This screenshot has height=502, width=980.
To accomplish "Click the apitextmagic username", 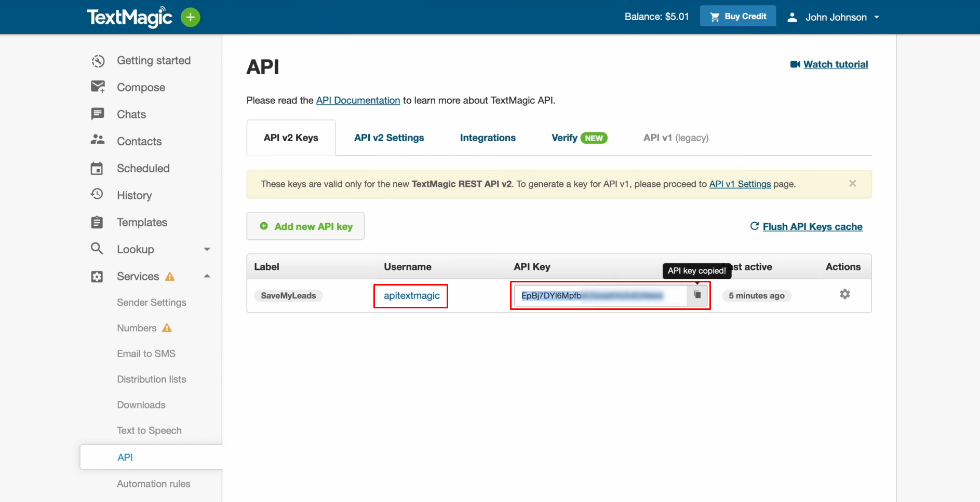I will coord(411,295).
